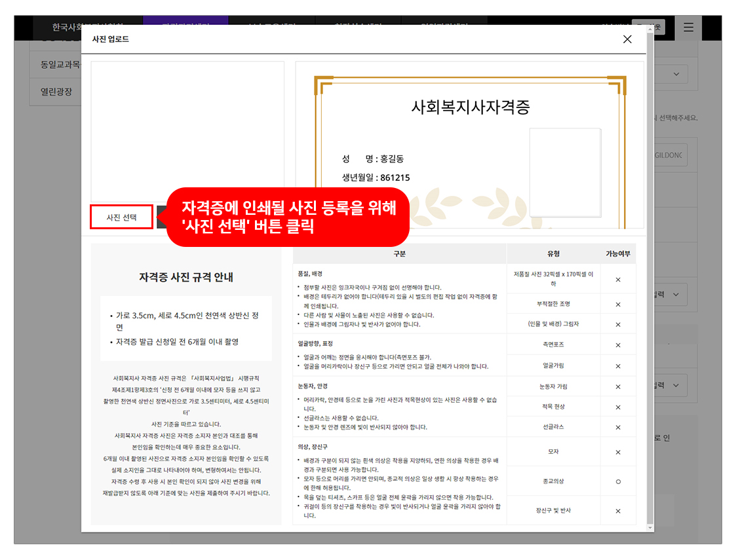Click the '구분' column header in the table
Viewport: 736px width, 560px height.
tap(399, 254)
